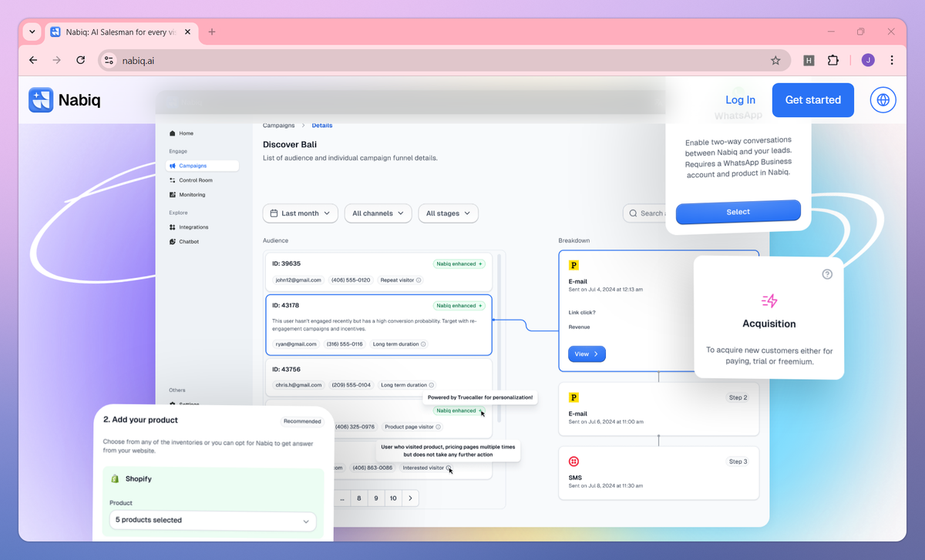Viewport: 925px width, 560px height.
Task: Go to pagination page 10
Action: 393,498
